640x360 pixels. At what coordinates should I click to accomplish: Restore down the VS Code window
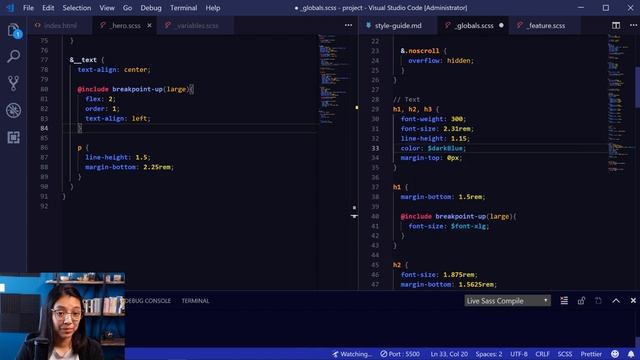(x=606, y=8)
